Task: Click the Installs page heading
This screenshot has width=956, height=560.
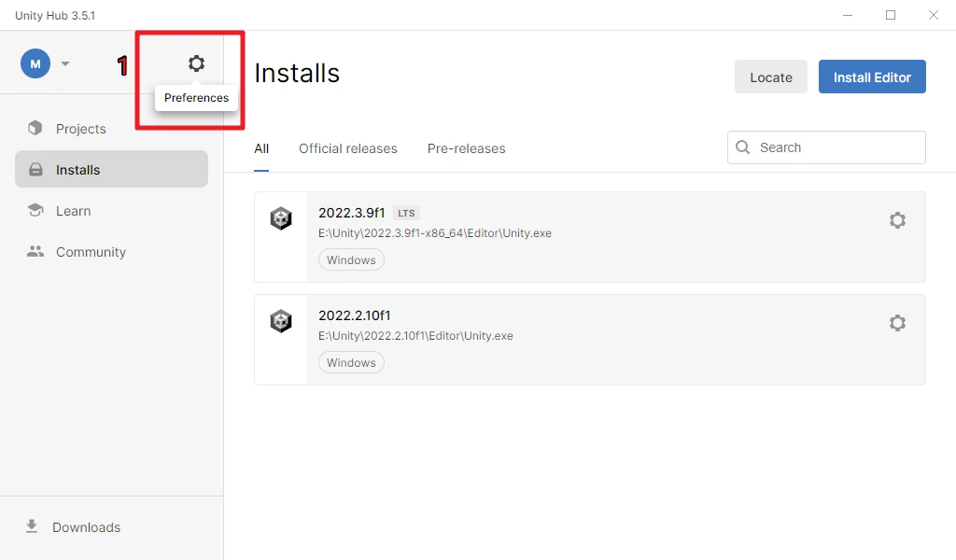Action: tap(297, 73)
